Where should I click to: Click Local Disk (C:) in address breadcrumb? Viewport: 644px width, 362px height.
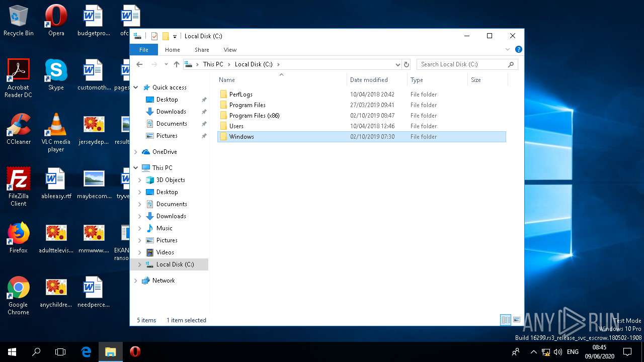[x=254, y=64]
